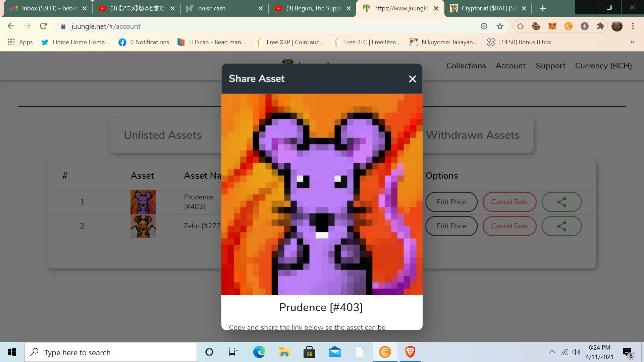The image size is (644, 362).
Task: Click the lightning bolt extension icon
Action: [585, 26]
